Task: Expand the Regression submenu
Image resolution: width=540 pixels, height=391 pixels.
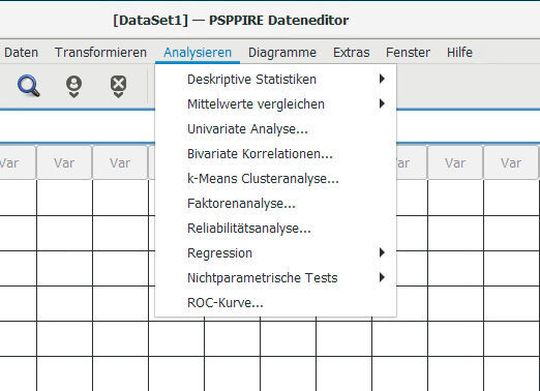Action: pos(276,253)
